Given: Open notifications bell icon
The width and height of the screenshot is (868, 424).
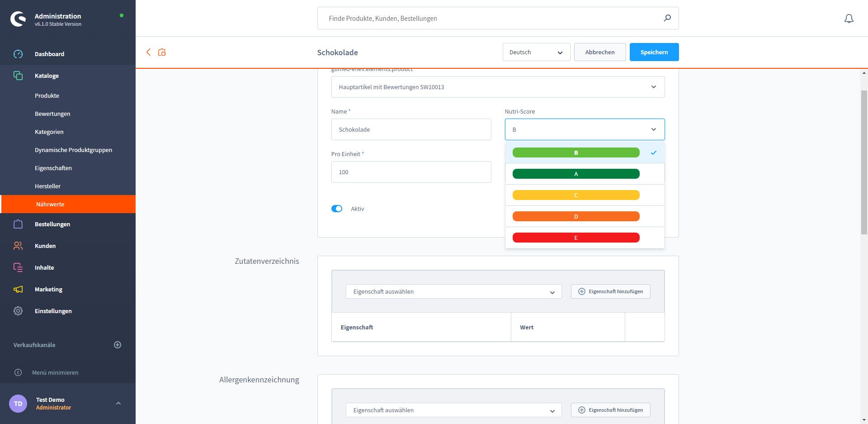Looking at the screenshot, I should coord(849,19).
